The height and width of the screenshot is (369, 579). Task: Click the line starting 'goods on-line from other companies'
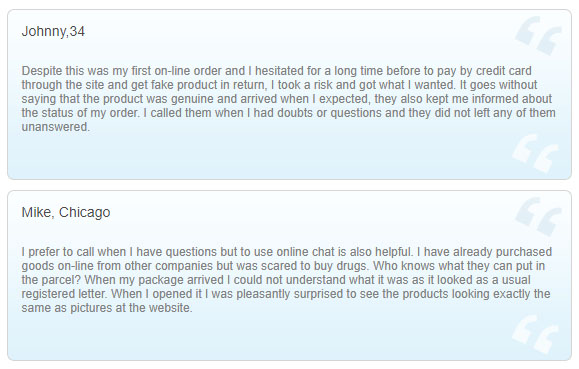(283, 266)
